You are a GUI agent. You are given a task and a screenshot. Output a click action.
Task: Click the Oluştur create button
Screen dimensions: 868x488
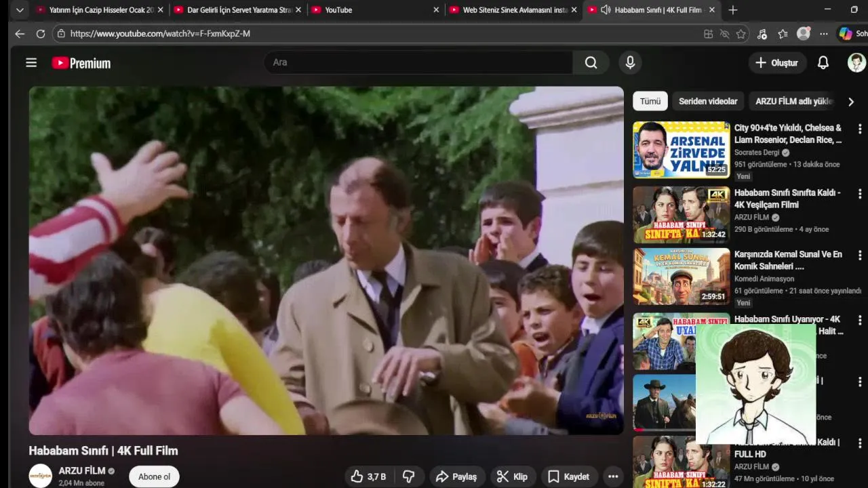tap(777, 62)
